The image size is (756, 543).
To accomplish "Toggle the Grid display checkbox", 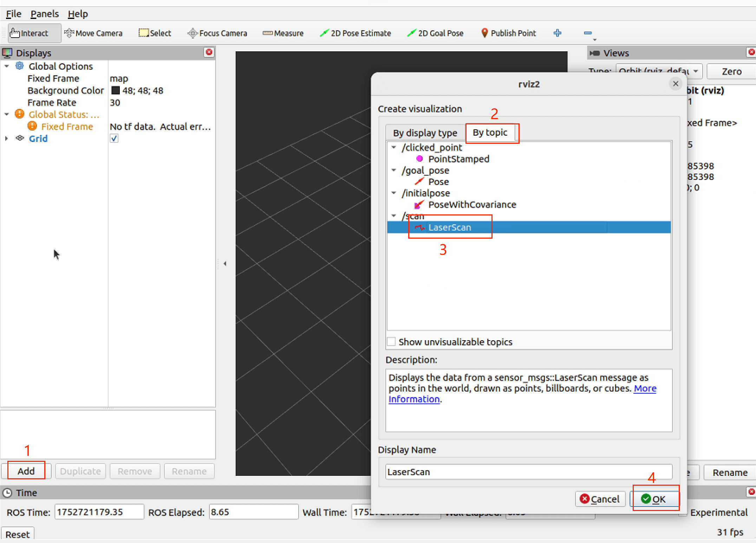I will tap(114, 138).
